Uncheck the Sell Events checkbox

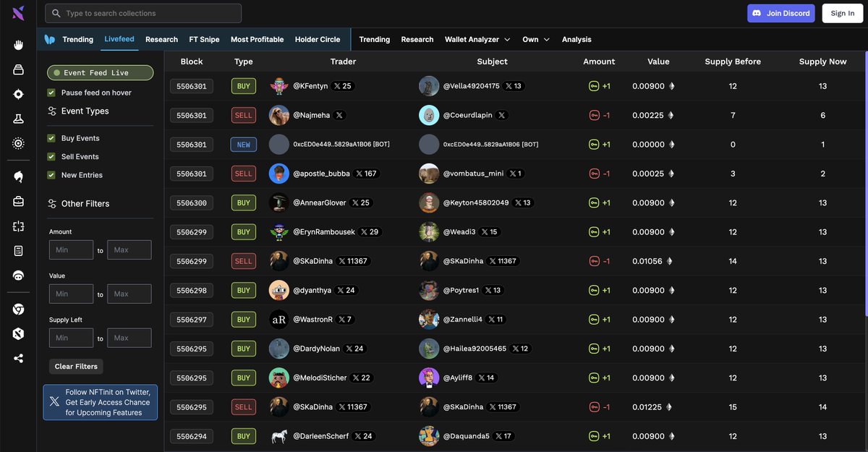click(x=51, y=156)
